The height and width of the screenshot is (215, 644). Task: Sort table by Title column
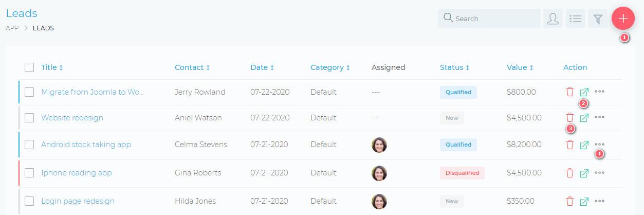point(51,67)
